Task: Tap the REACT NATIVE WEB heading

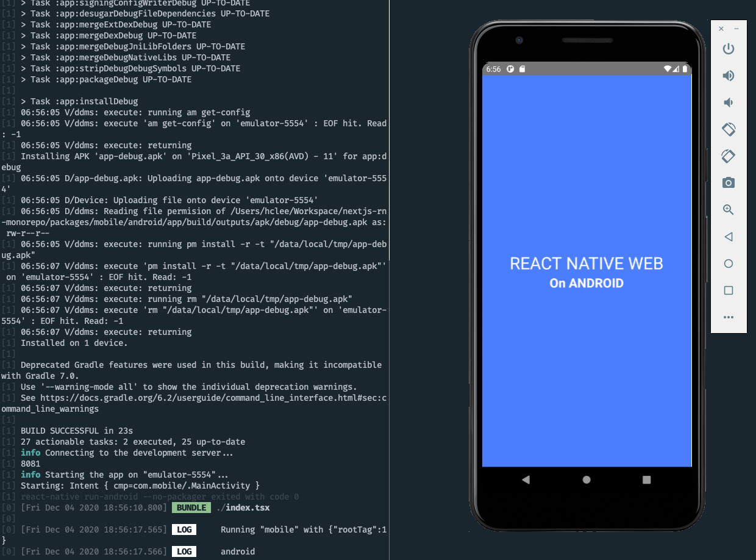Action: point(586,264)
